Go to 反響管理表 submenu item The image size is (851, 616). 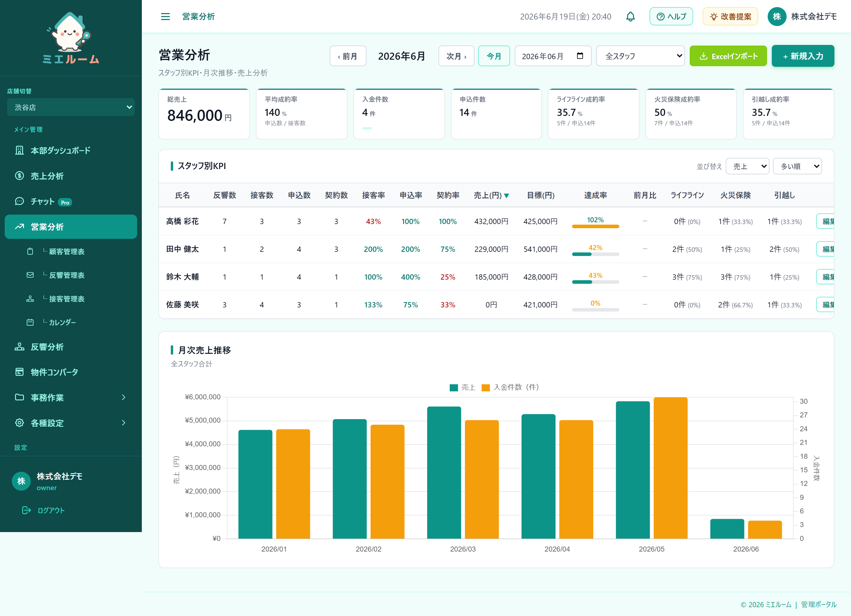[71, 275]
